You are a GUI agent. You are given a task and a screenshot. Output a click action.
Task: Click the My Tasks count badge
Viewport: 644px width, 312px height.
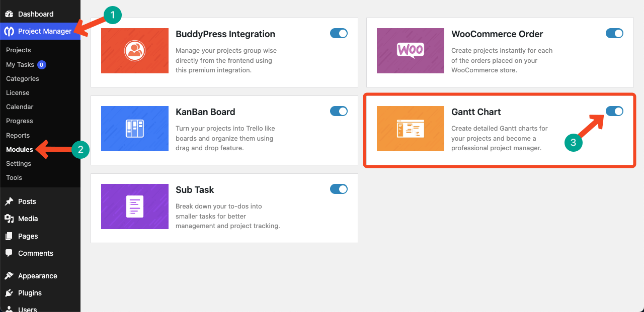tap(42, 64)
